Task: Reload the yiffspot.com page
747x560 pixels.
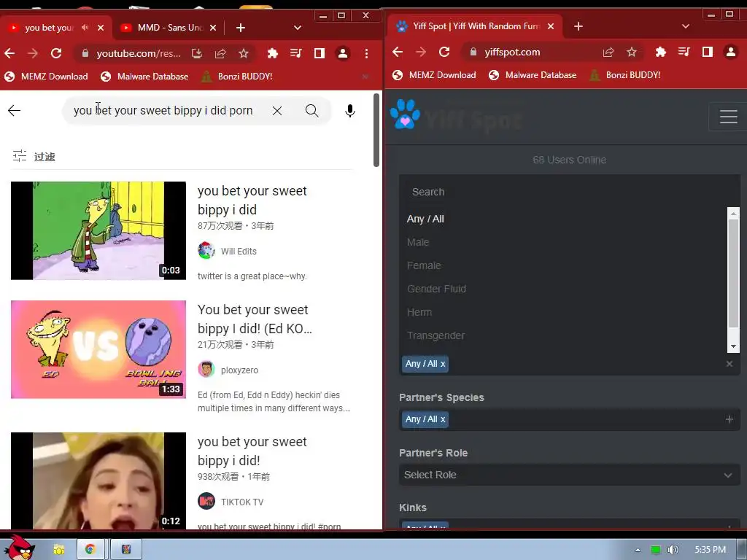Action: coord(444,52)
